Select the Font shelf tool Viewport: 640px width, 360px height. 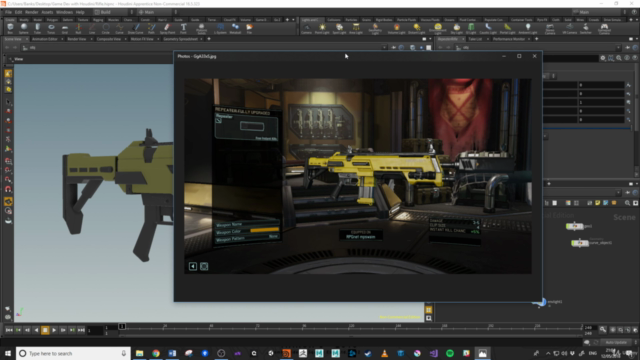point(183,29)
